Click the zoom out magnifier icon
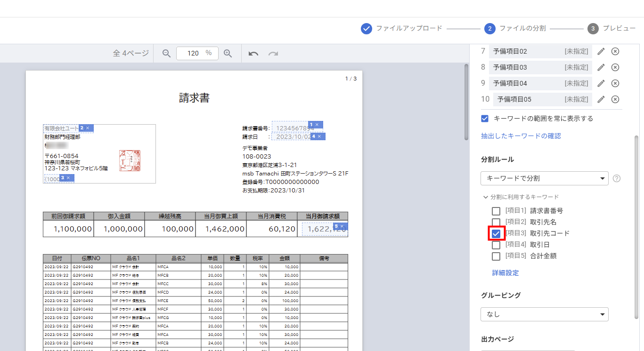 pyautogui.click(x=166, y=54)
